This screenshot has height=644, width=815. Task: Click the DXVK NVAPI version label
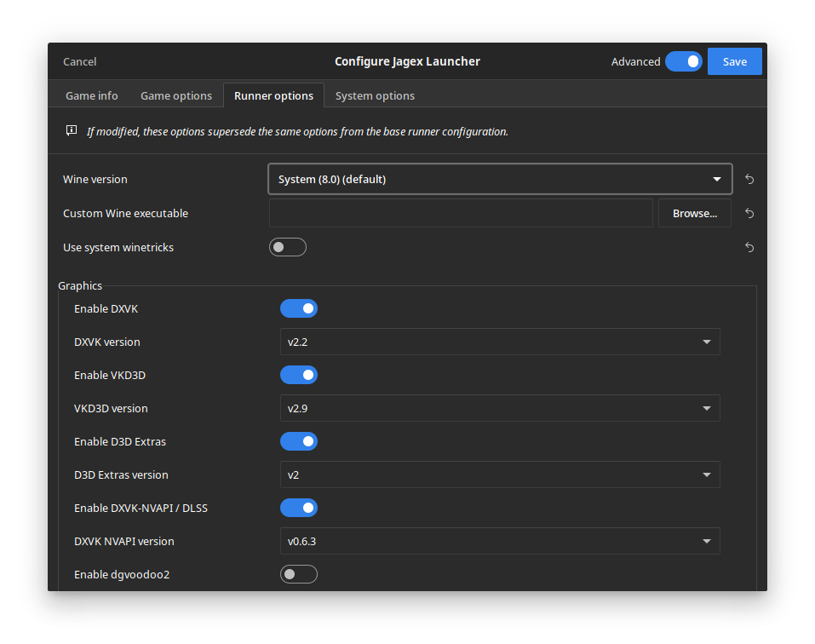(124, 541)
